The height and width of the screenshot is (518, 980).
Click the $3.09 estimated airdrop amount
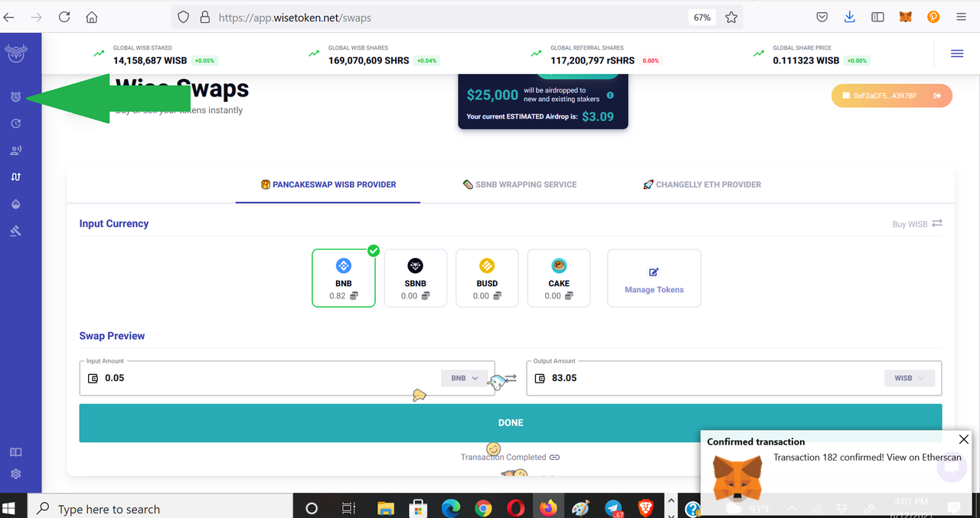598,116
